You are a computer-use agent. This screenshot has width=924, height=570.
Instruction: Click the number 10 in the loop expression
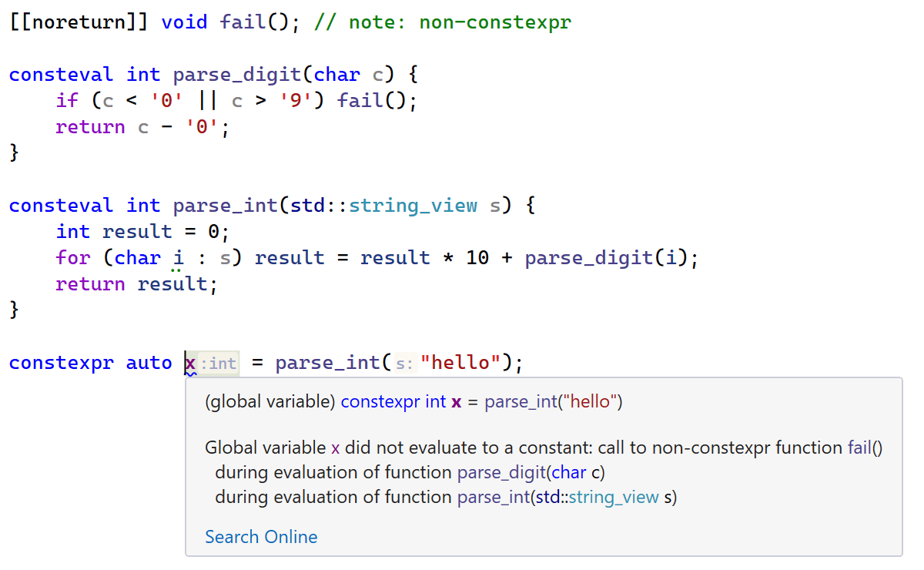(x=477, y=258)
